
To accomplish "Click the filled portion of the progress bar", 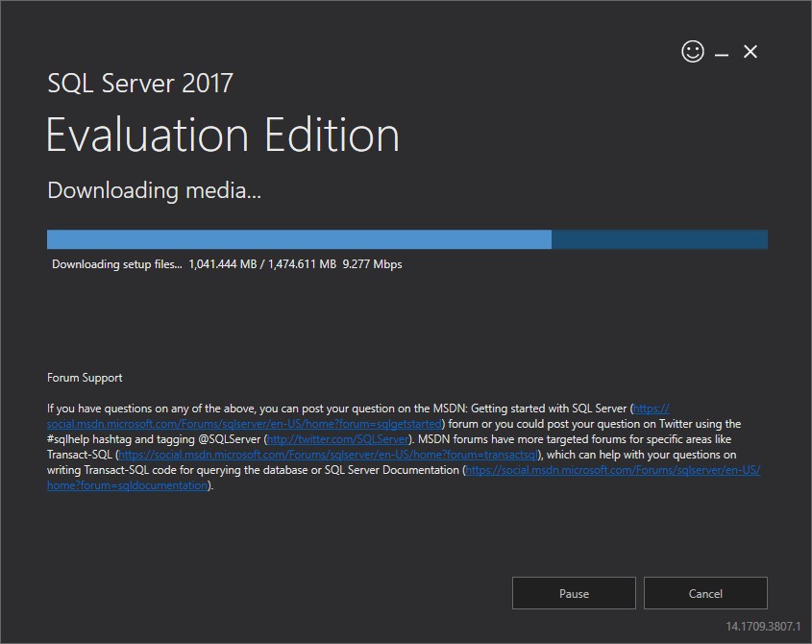I will pos(299,239).
